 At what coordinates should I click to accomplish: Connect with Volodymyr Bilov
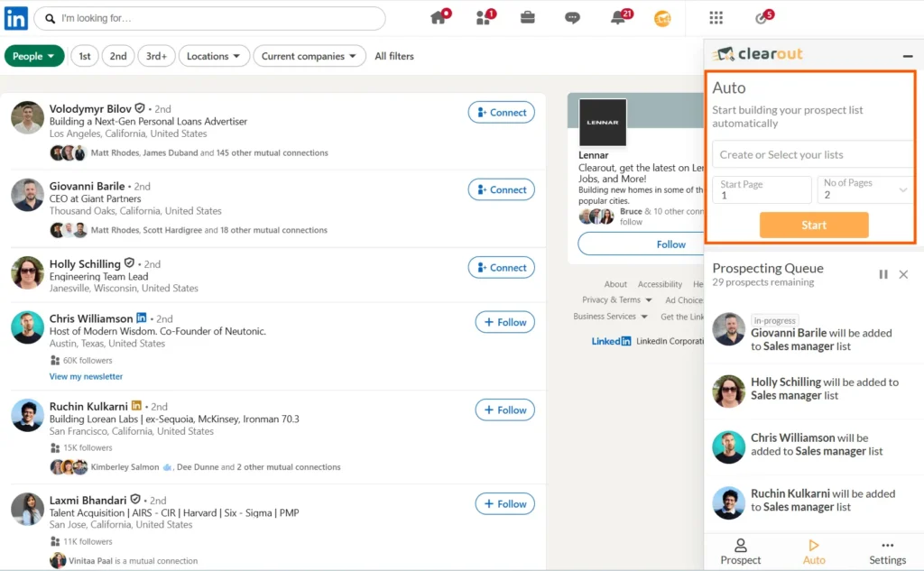(x=502, y=113)
